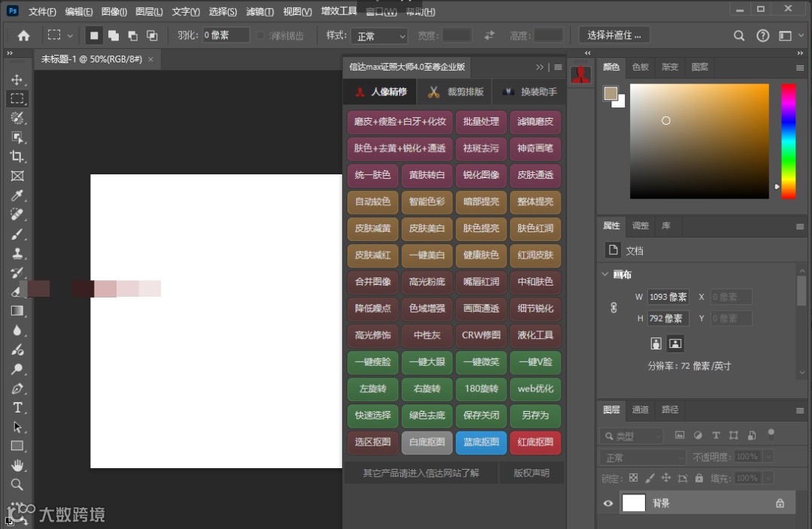Open the marquee tool preset dropdown arrow
Viewport: 812px width, 529px height.
(x=70, y=36)
